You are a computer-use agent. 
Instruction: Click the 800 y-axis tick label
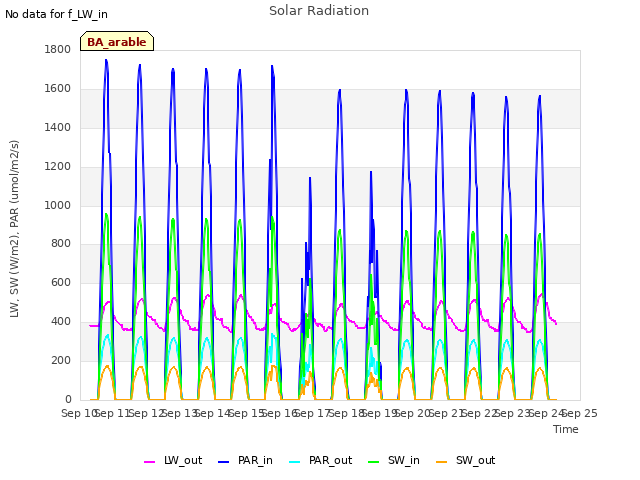pyautogui.click(x=61, y=244)
